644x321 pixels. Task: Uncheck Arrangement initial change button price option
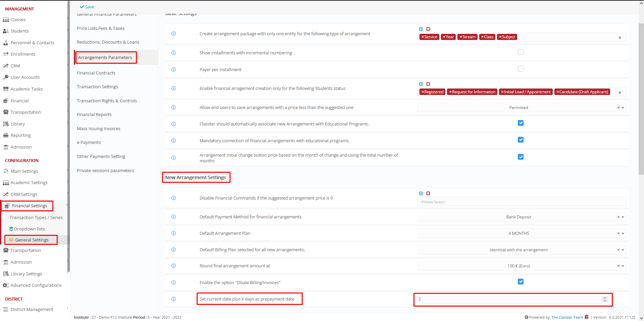coord(521,157)
